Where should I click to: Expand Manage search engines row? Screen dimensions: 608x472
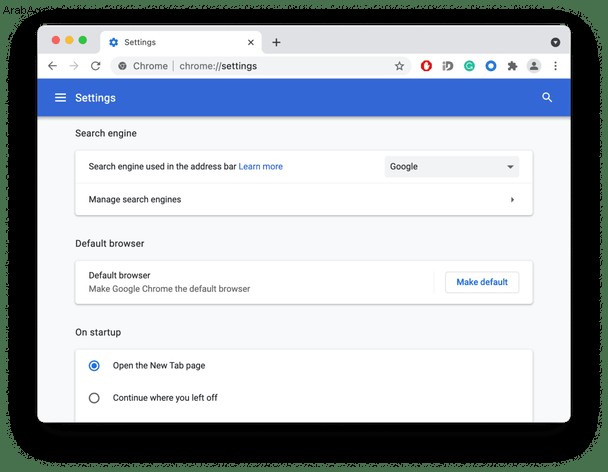coord(304,199)
